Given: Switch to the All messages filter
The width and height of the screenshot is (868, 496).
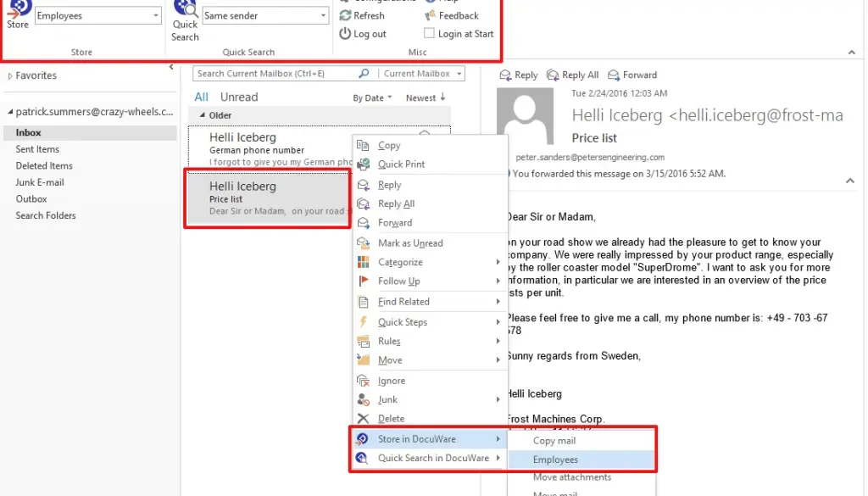Looking at the screenshot, I should point(201,97).
